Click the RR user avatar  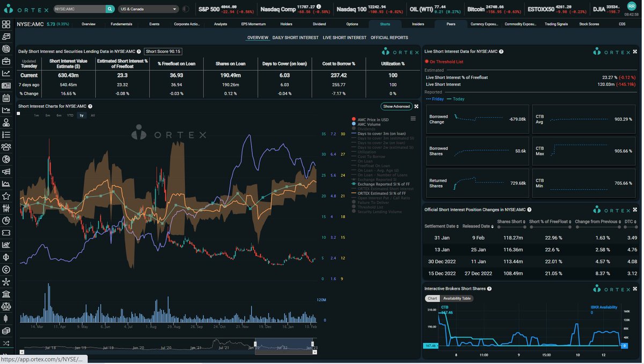pos(631,6)
